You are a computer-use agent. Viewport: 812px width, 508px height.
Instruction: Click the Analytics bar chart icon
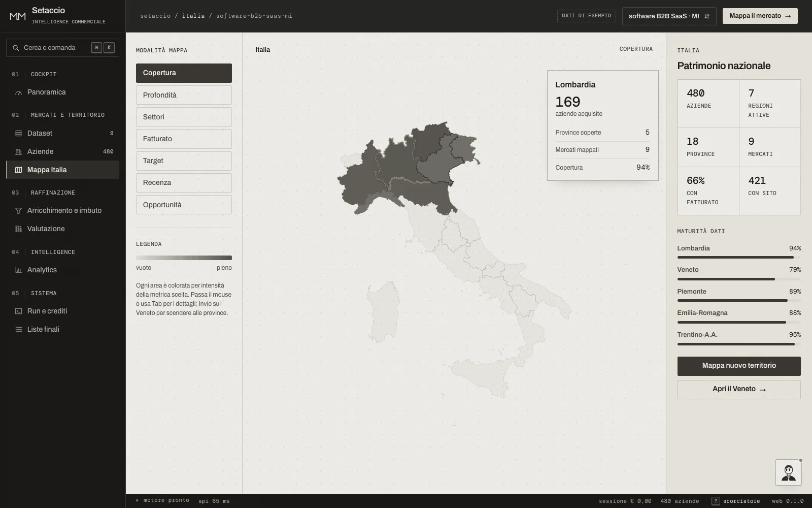(x=18, y=270)
